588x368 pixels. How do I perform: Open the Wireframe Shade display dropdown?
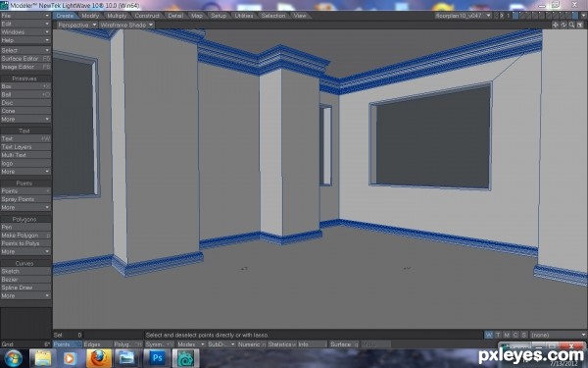126,25
